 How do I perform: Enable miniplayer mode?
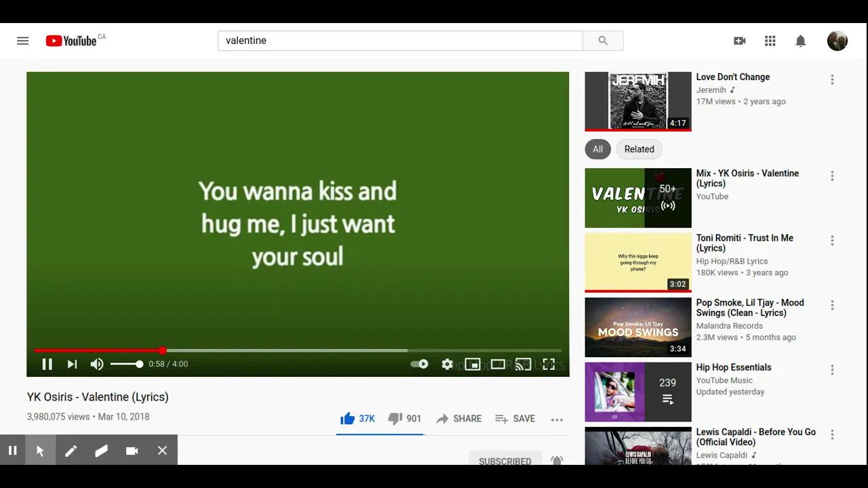point(473,364)
